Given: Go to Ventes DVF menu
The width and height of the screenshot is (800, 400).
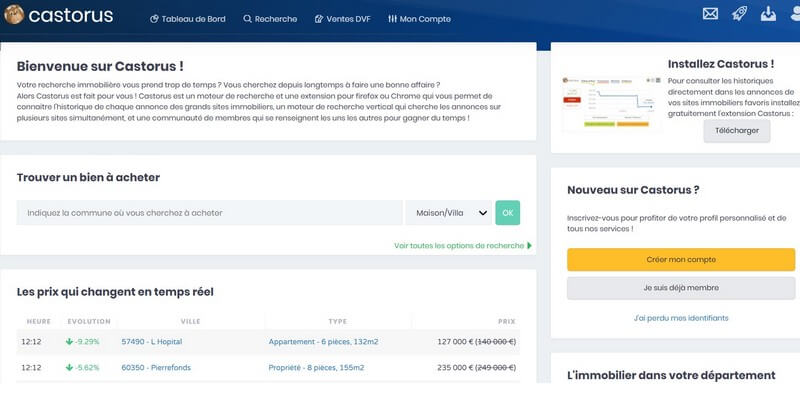Looking at the screenshot, I should (343, 19).
